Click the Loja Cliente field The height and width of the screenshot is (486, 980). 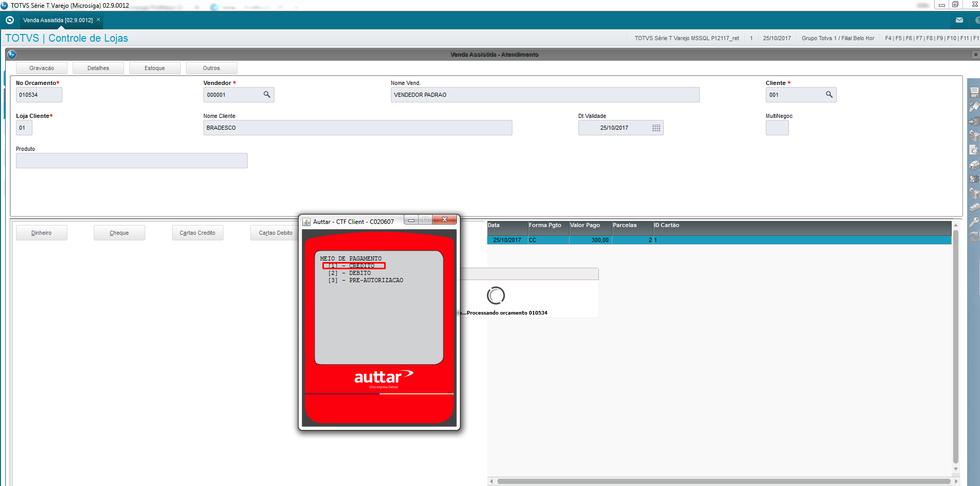click(x=24, y=128)
